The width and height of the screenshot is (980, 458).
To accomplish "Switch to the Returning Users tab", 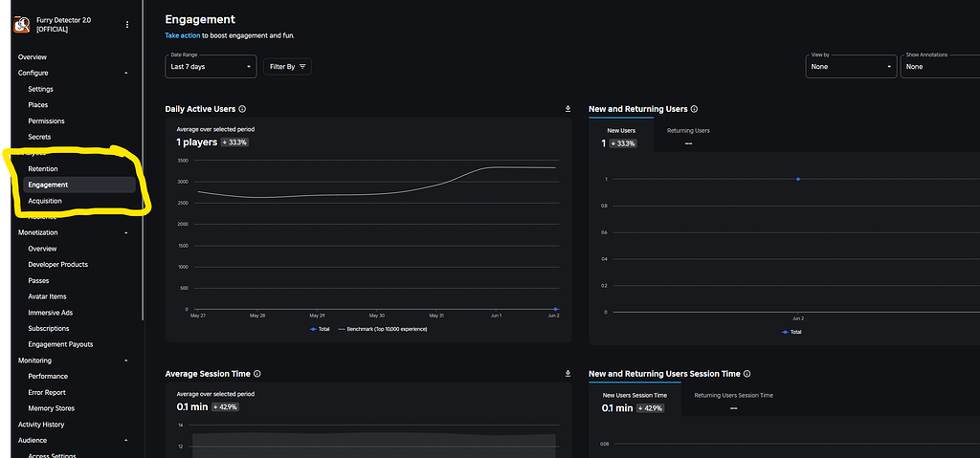I will click(x=688, y=130).
